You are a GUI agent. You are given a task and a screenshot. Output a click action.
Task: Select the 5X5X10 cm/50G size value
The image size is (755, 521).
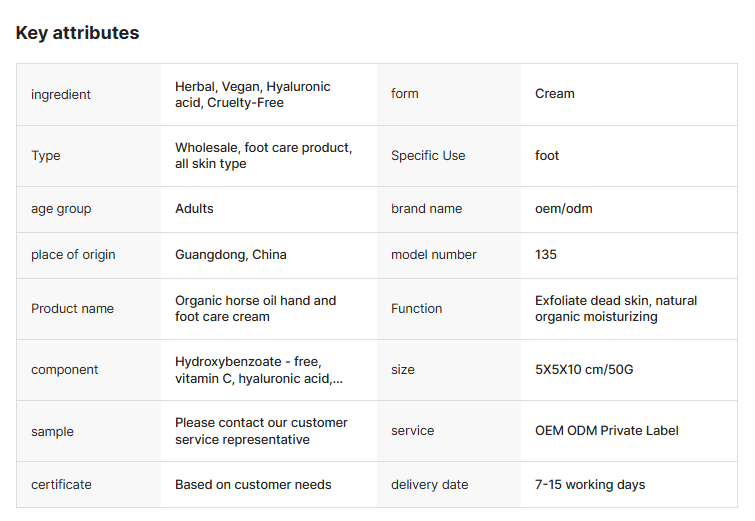(584, 369)
